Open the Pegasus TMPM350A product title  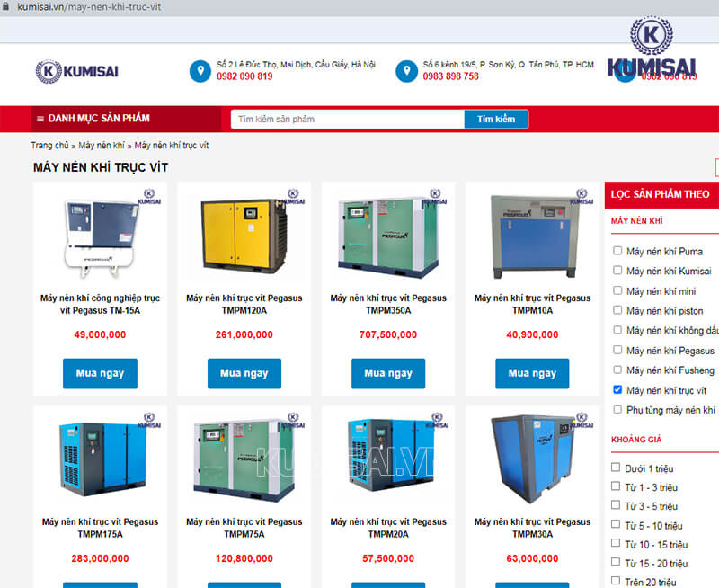click(x=388, y=305)
